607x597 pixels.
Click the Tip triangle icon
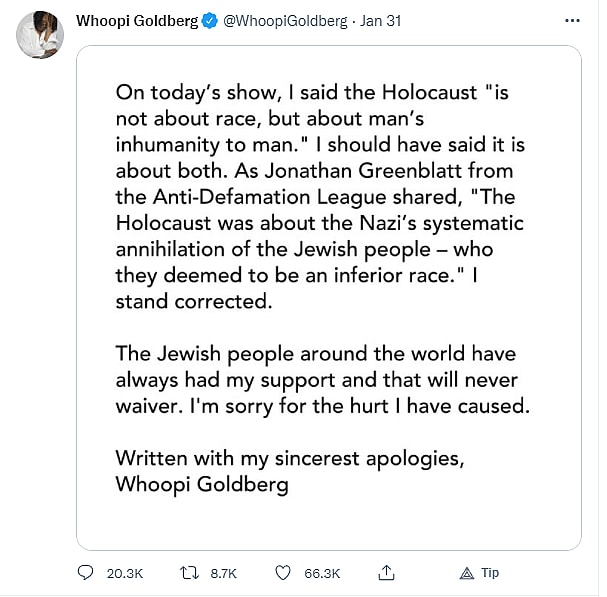pyautogui.click(x=466, y=573)
